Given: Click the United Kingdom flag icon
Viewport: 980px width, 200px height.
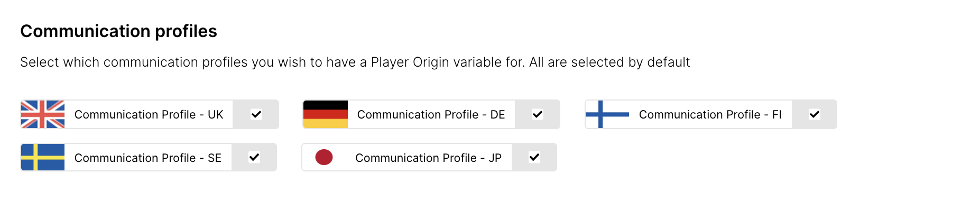Looking at the screenshot, I should (x=43, y=114).
